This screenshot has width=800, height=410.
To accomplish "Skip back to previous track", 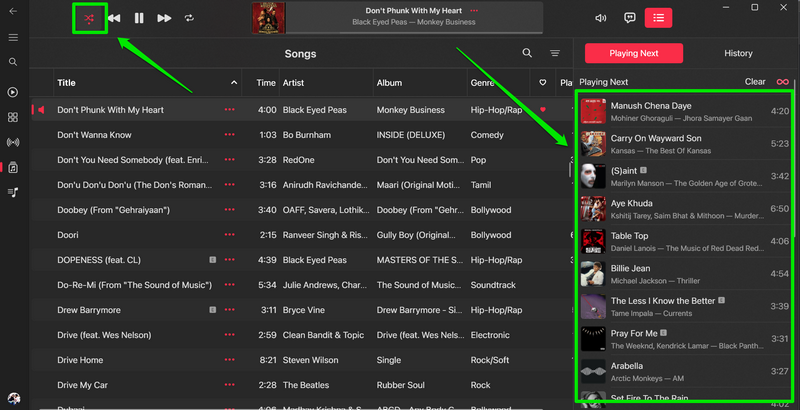I will [x=114, y=18].
